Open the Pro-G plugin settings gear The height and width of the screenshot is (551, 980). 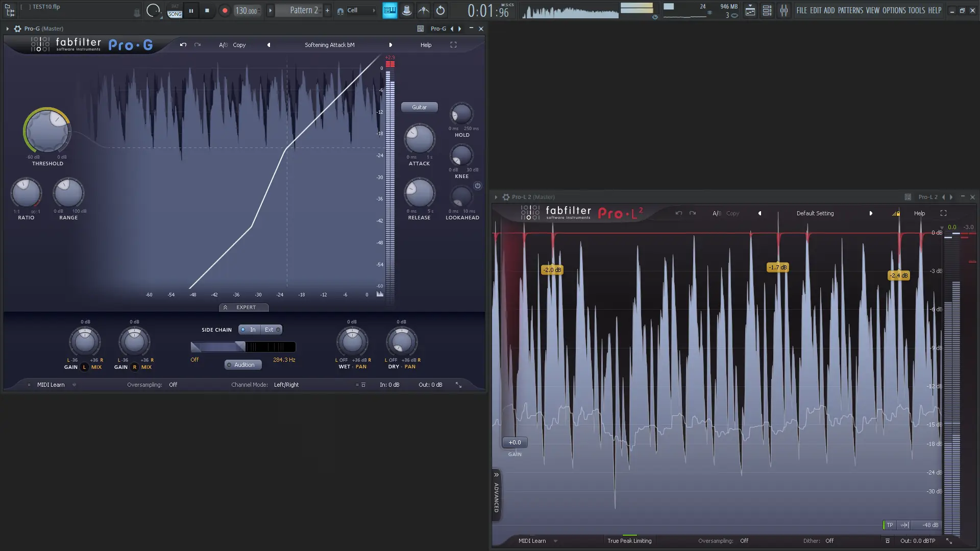tap(18, 29)
